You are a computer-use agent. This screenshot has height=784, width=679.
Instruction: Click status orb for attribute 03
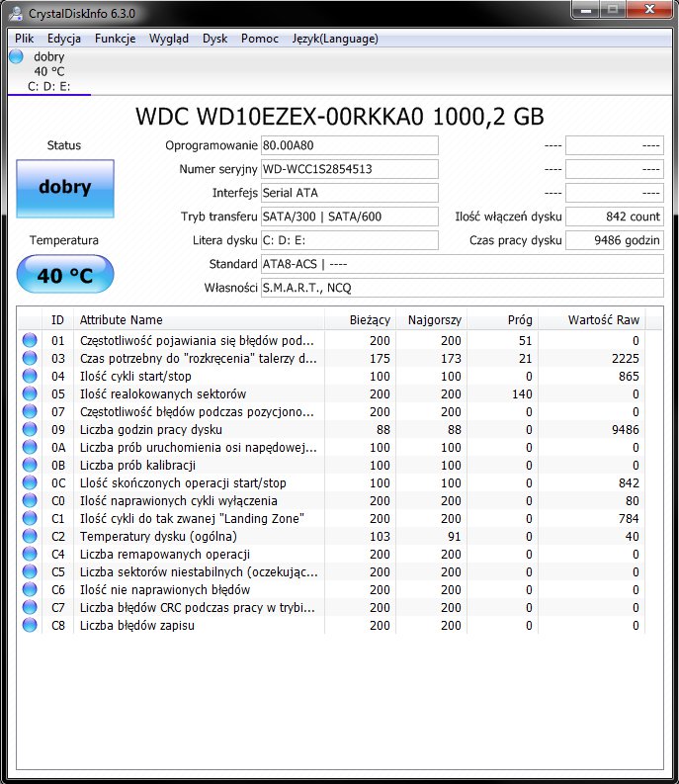coord(30,358)
